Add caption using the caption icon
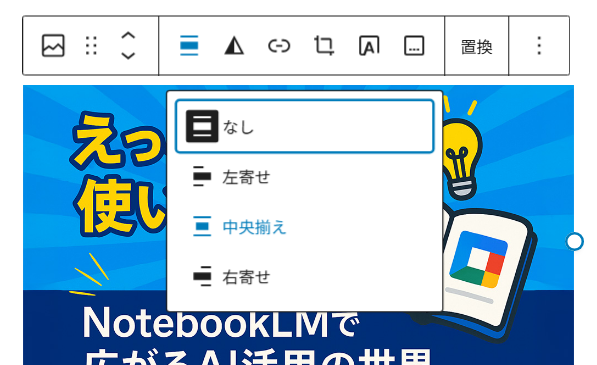Viewport: 597px width, 365px height. (414, 46)
